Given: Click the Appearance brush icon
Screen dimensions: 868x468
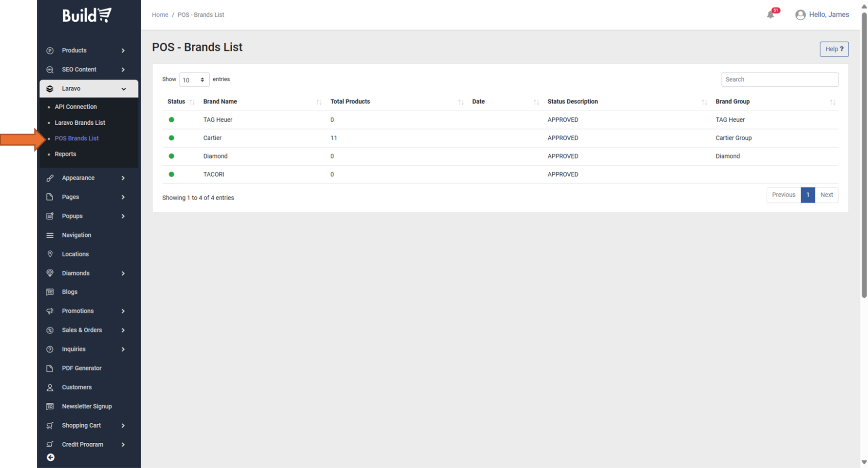Looking at the screenshot, I should (x=50, y=178).
